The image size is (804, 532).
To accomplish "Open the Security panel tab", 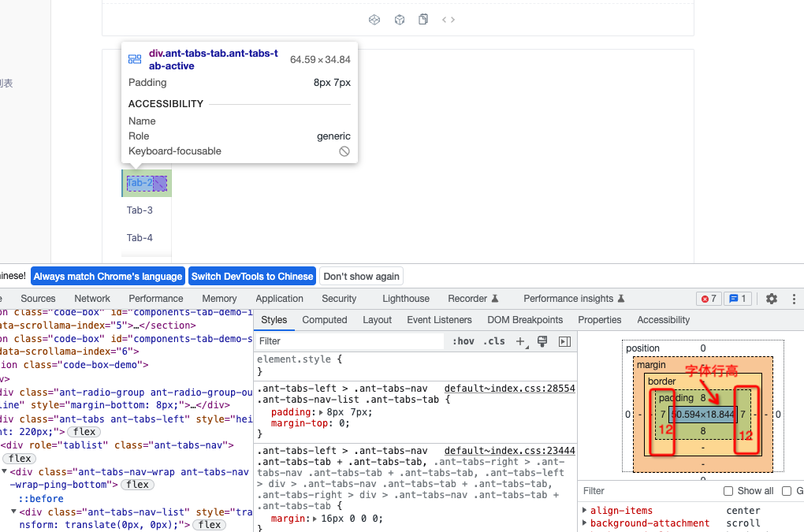I will pos(339,298).
